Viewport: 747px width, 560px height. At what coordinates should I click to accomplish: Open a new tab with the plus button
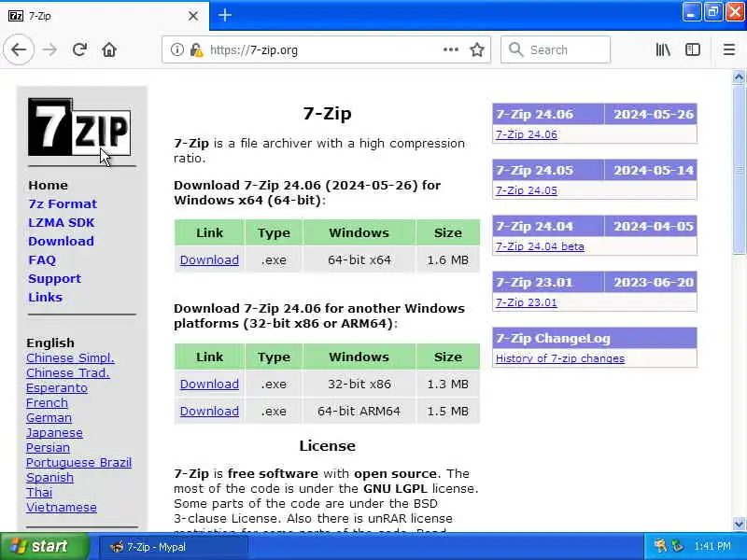225,16
